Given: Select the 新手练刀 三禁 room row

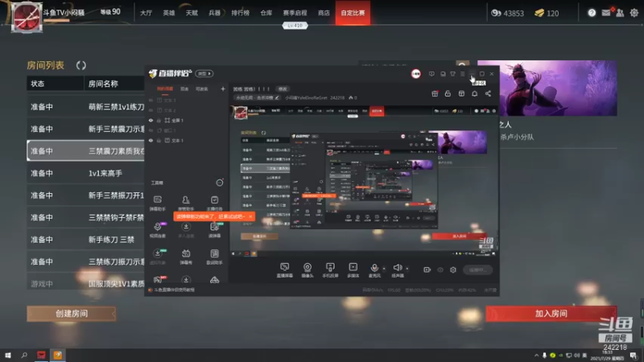Looking at the screenshot, I should point(85,240).
